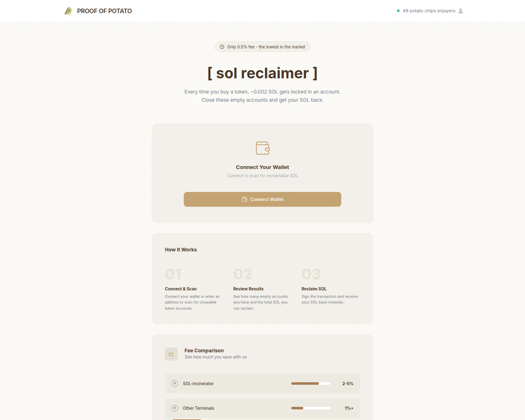Screen dimensions: 525x420
Task: Click the potato logo icon in header
Action: [68, 11]
